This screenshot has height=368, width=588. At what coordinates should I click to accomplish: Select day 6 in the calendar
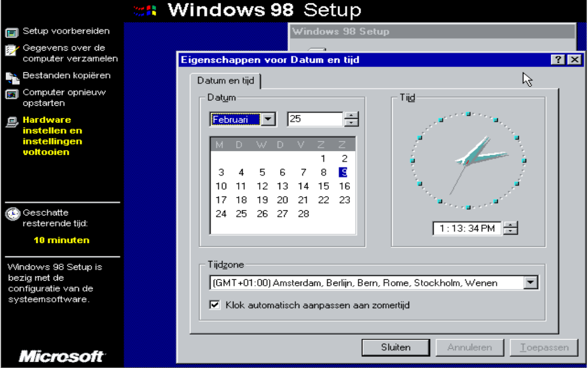pos(282,172)
